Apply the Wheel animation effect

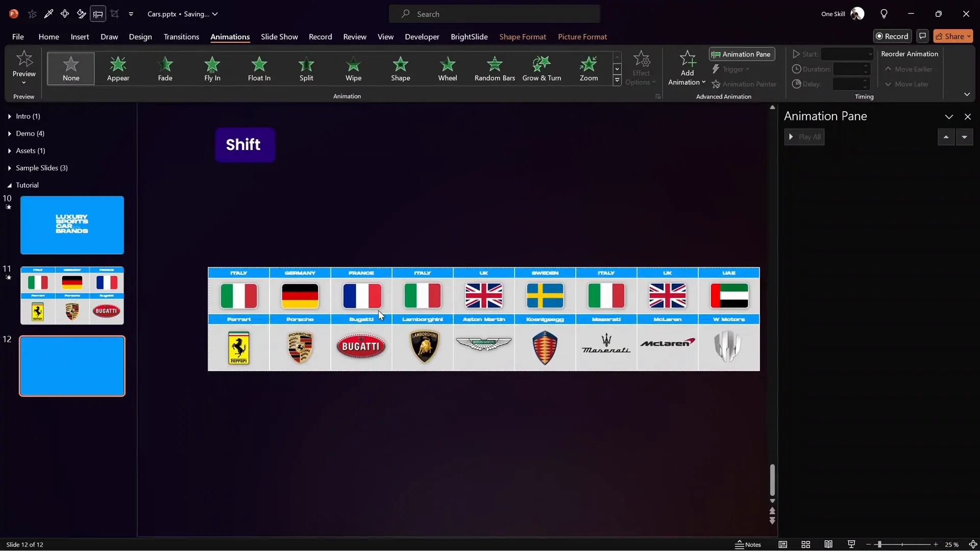click(448, 68)
